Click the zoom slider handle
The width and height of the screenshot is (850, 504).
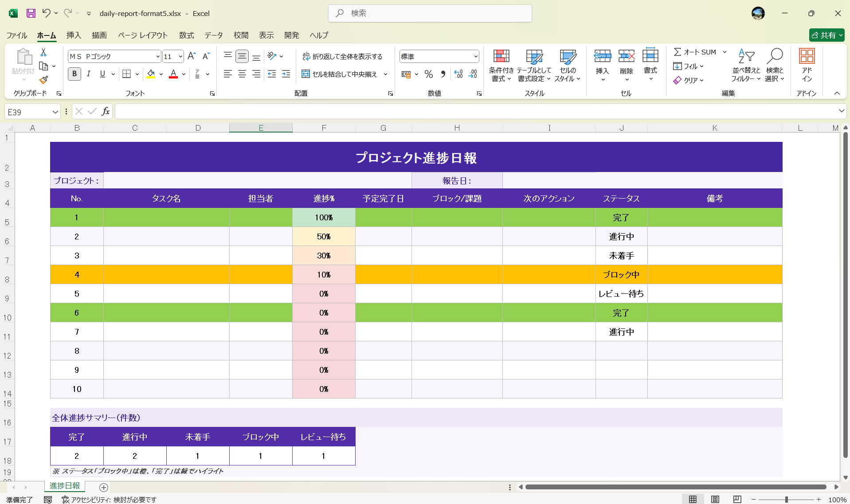[786, 500]
